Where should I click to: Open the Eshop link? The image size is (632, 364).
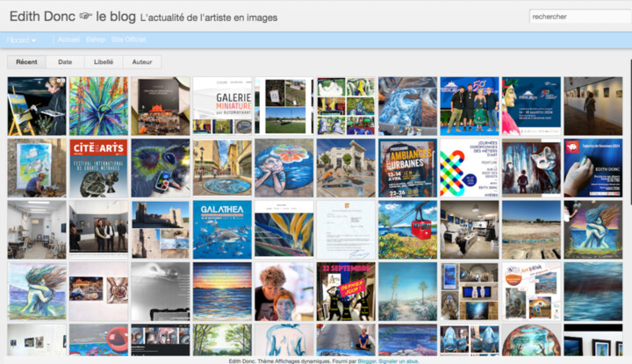(x=96, y=39)
